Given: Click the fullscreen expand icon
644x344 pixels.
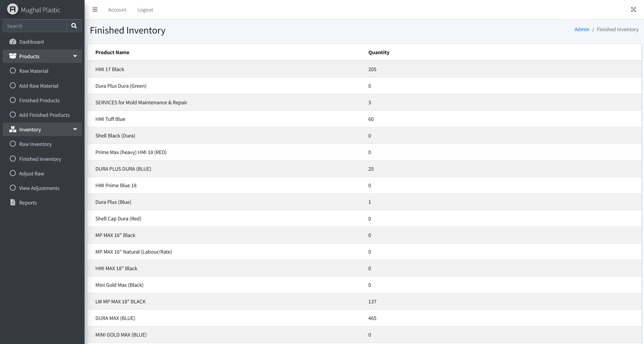Looking at the screenshot, I should (633, 9).
